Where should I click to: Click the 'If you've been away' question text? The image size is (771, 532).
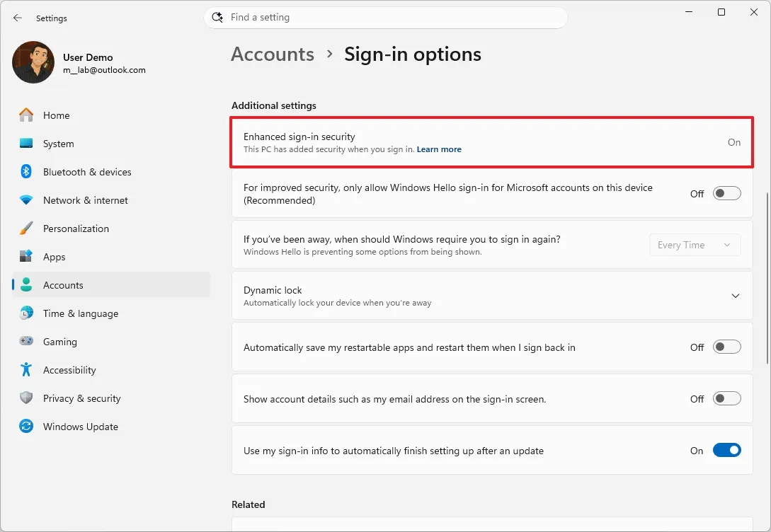401,239
